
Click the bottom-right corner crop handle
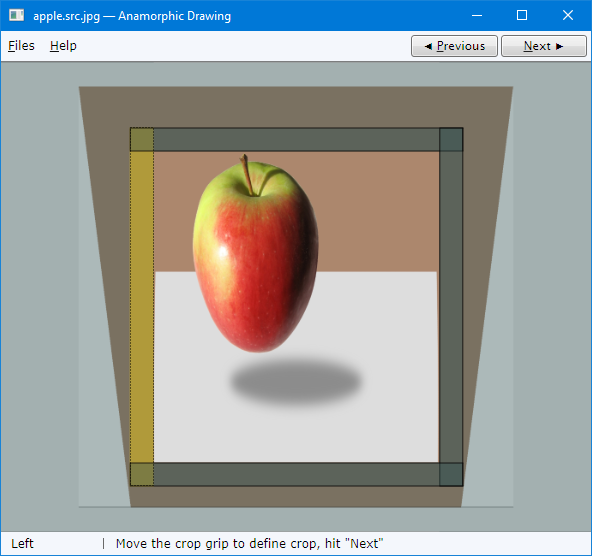tap(451, 474)
